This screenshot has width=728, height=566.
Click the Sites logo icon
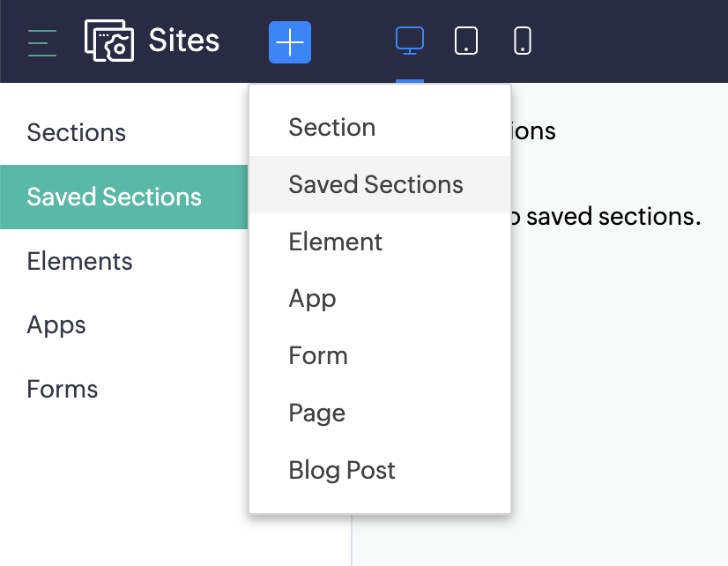coord(109,41)
